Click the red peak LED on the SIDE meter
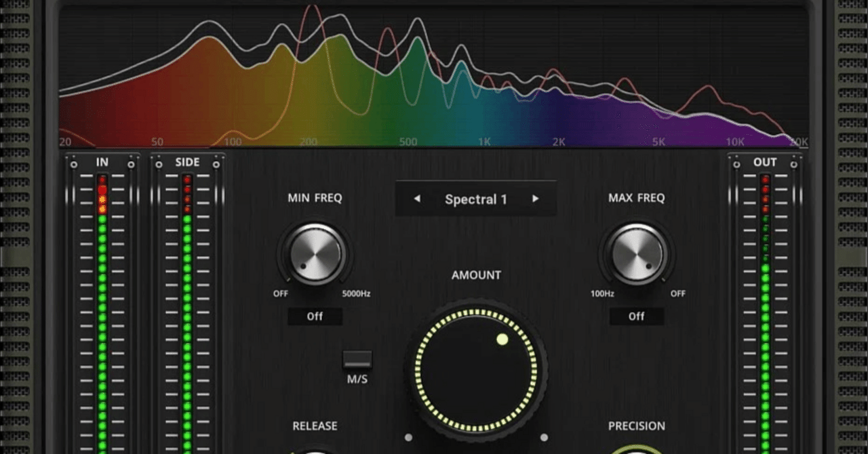Screen dimensions: 868x454 tap(187, 178)
